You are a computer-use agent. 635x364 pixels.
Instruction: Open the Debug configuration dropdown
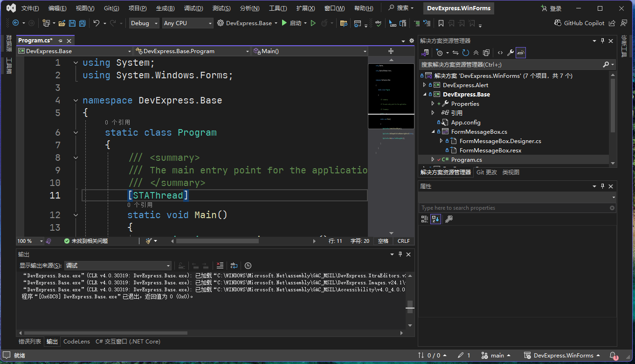[x=144, y=23]
